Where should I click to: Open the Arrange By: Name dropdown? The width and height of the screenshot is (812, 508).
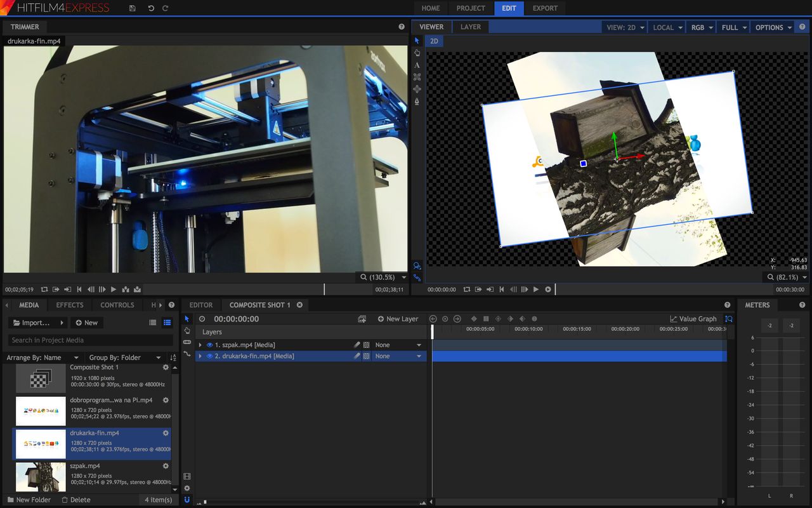coord(43,358)
